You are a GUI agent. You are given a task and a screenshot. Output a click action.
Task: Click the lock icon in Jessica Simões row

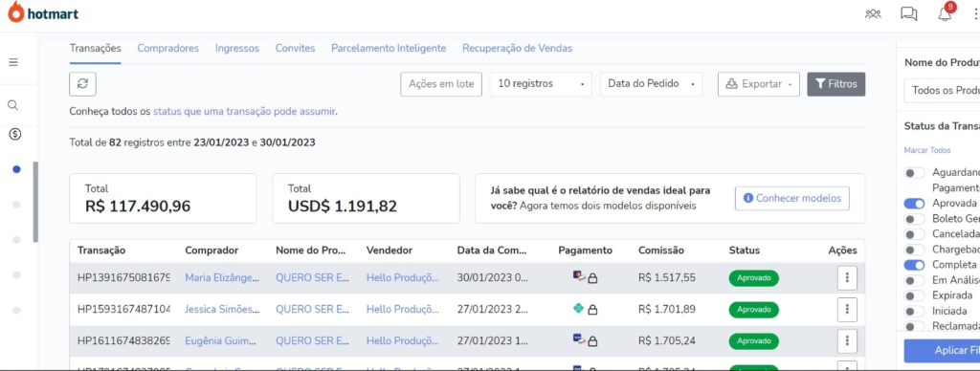[592, 309]
